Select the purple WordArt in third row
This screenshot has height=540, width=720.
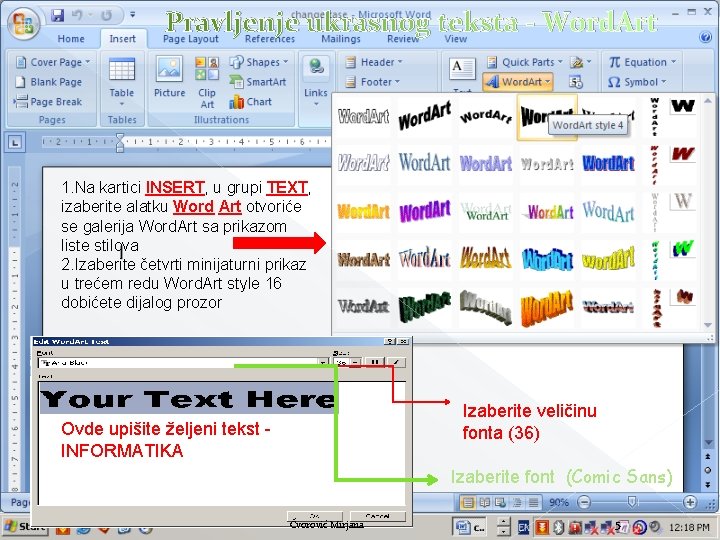click(x=425, y=211)
